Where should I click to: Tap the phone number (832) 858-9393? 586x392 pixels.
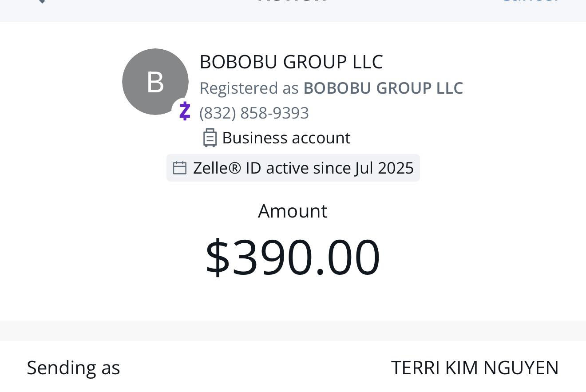click(254, 113)
